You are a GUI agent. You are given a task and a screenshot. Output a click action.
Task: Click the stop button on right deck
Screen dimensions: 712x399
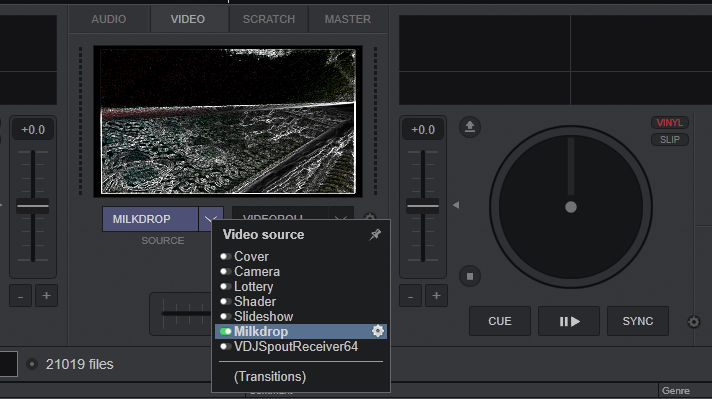[x=470, y=276]
